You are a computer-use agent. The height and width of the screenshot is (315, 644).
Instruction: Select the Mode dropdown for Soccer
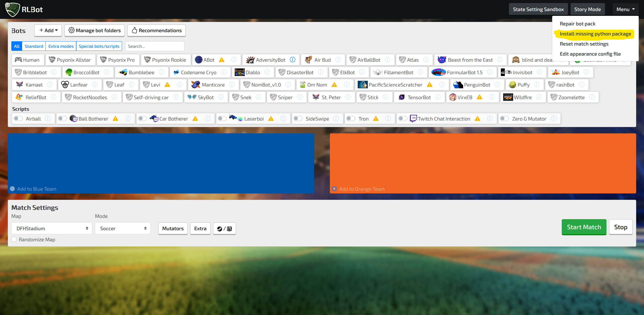click(x=122, y=228)
